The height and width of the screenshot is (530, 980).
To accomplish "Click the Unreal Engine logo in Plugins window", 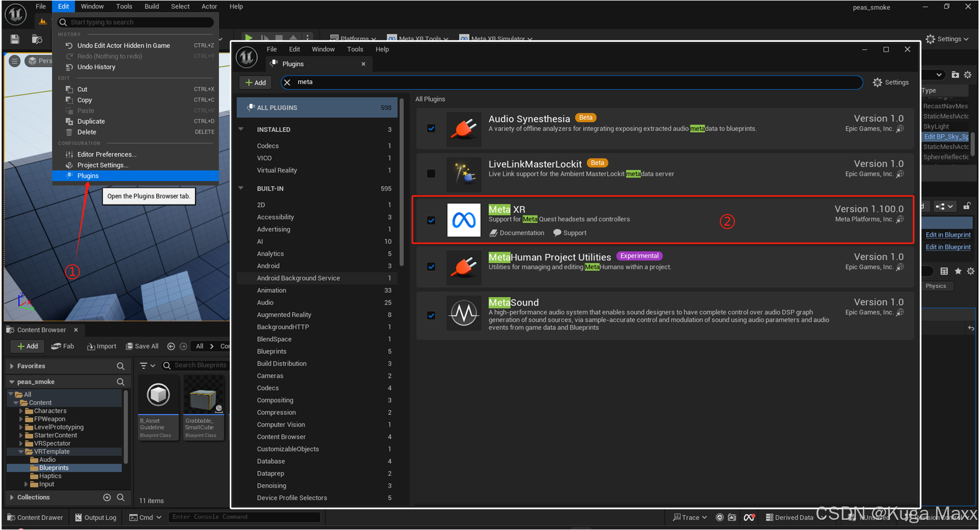I will pyautogui.click(x=247, y=57).
